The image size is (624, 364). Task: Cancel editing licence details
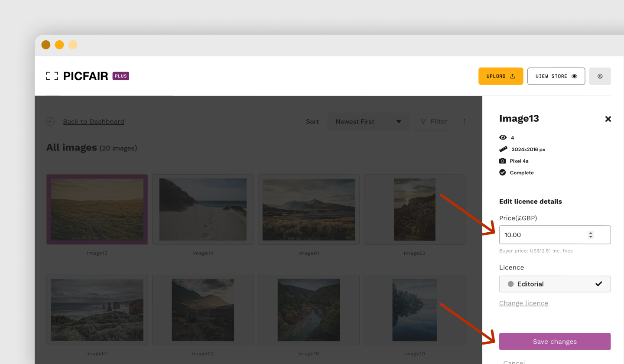tap(514, 362)
